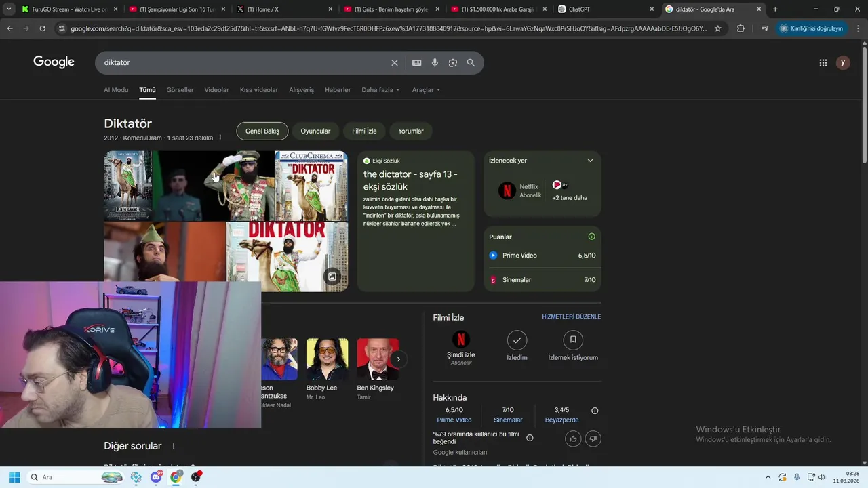
Task: Submit search with the magnifying glass icon
Action: point(471,62)
